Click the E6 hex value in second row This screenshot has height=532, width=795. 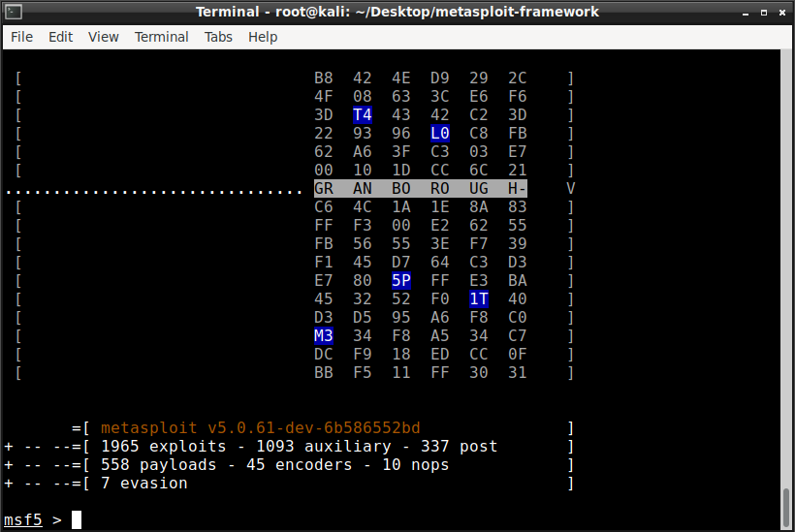(x=479, y=96)
